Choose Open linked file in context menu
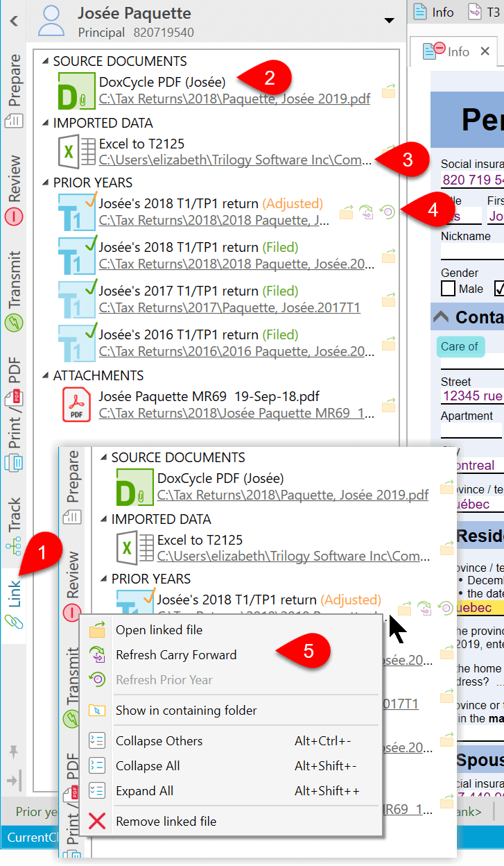504x866 pixels. (232, 630)
